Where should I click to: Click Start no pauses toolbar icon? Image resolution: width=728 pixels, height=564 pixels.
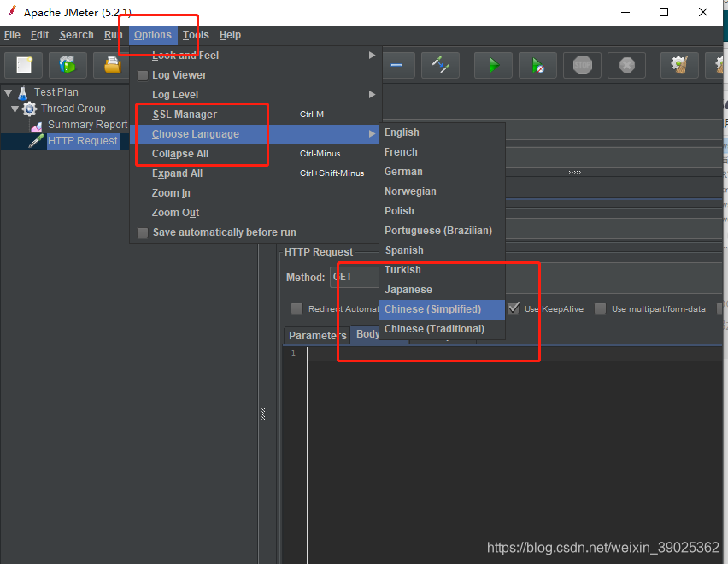pos(537,65)
